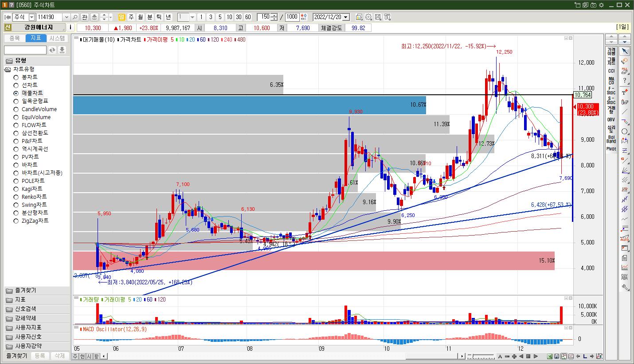Click the 등록 tab at panel bottom
This screenshot has width=634, height=364.
[40, 356]
